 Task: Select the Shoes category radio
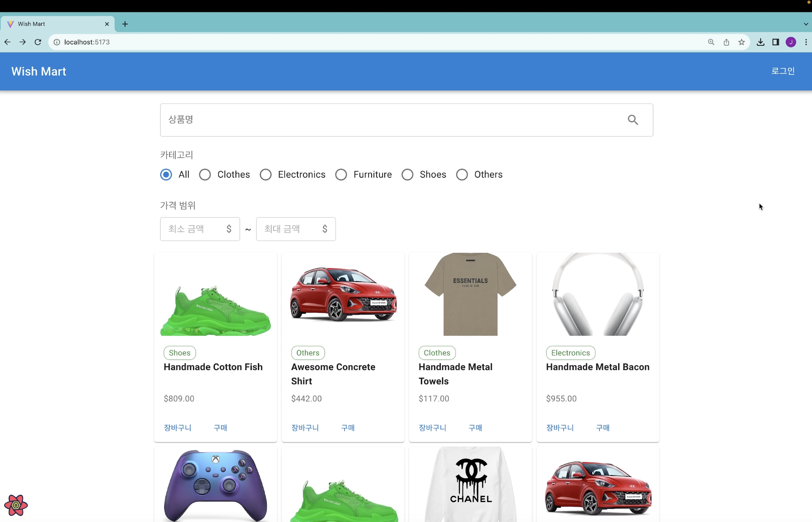[407, 175]
